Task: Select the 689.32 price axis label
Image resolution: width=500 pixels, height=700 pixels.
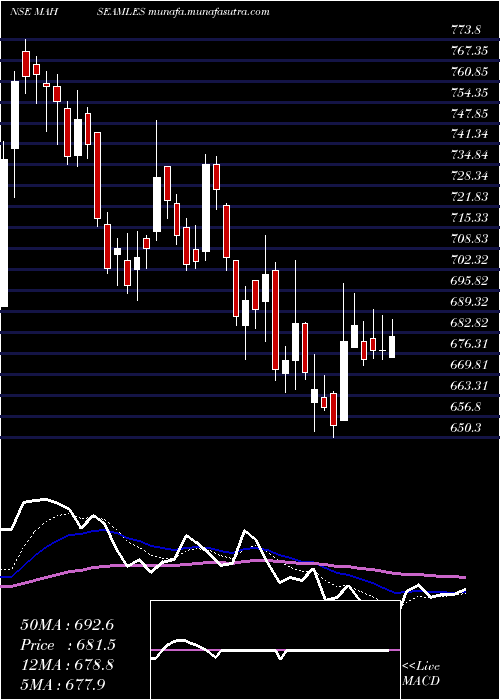Action: pos(469,301)
